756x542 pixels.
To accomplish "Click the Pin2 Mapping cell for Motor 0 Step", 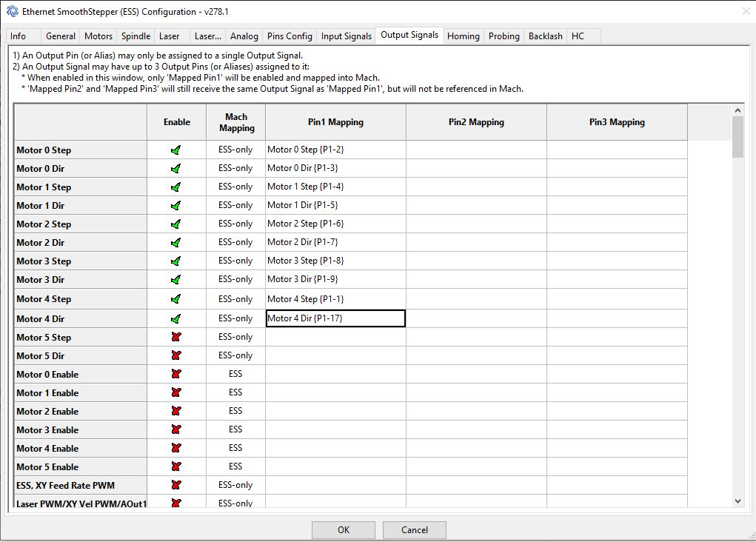I will 476,150.
